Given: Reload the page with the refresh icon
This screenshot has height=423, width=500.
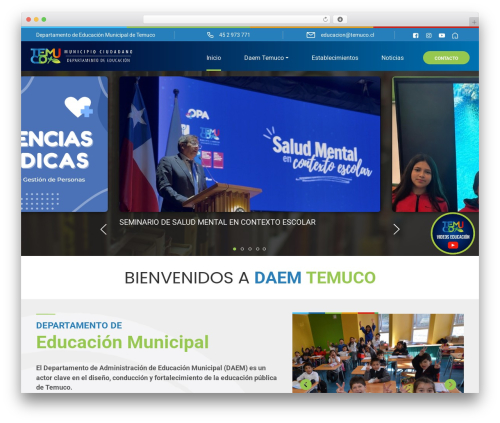Looking at the screenshot, I should pos(325,19).
